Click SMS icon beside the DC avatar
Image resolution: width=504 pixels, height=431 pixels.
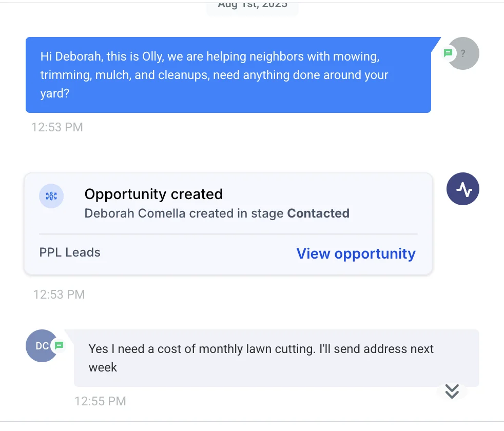59,345
